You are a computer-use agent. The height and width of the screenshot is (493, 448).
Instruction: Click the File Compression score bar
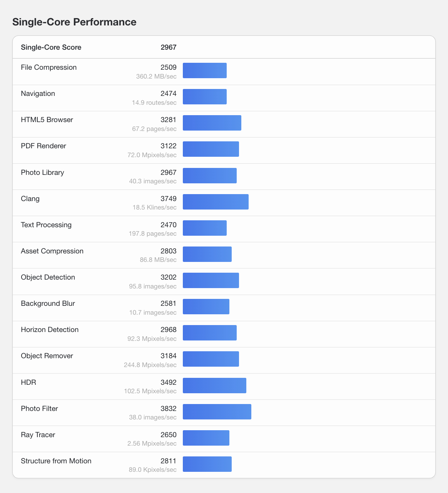(205, 70)
